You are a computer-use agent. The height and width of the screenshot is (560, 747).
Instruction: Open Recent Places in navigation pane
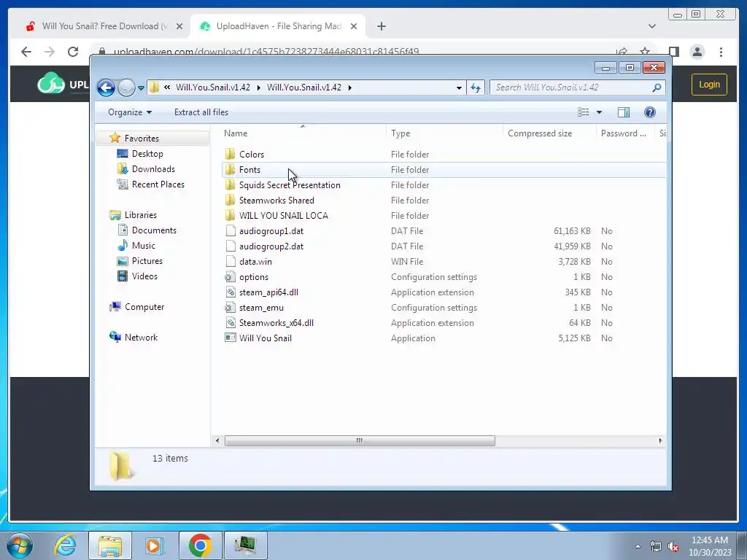[158, 184]
